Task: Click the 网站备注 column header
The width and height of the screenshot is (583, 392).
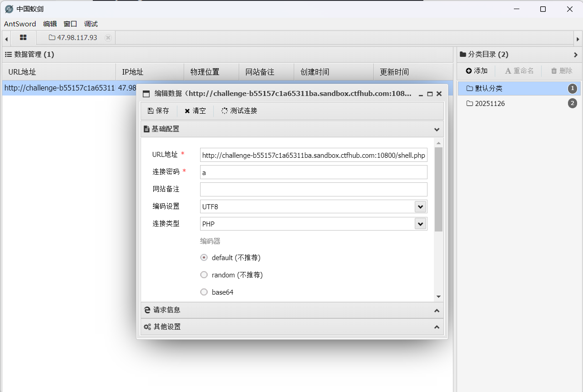Action: [x=266, y=72]
